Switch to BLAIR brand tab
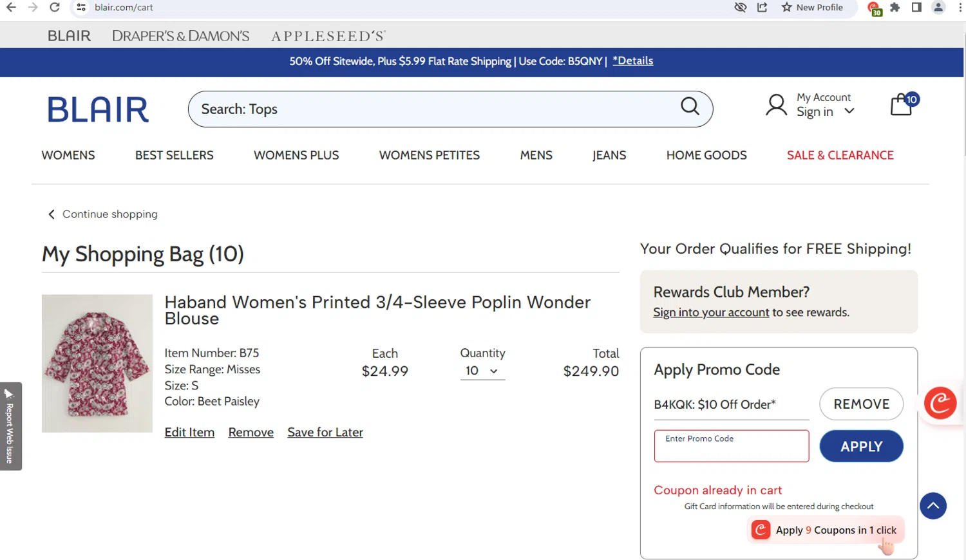Screen dimensions: 966x560 (70, 36)
